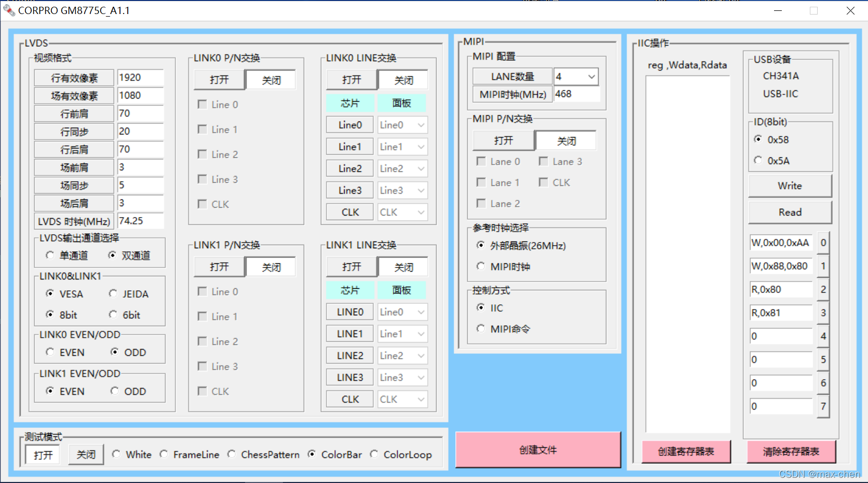Open LINK1 LINE2 swap dropdown
This screenshot has height=483, width=868.
(x=421, y=356)
